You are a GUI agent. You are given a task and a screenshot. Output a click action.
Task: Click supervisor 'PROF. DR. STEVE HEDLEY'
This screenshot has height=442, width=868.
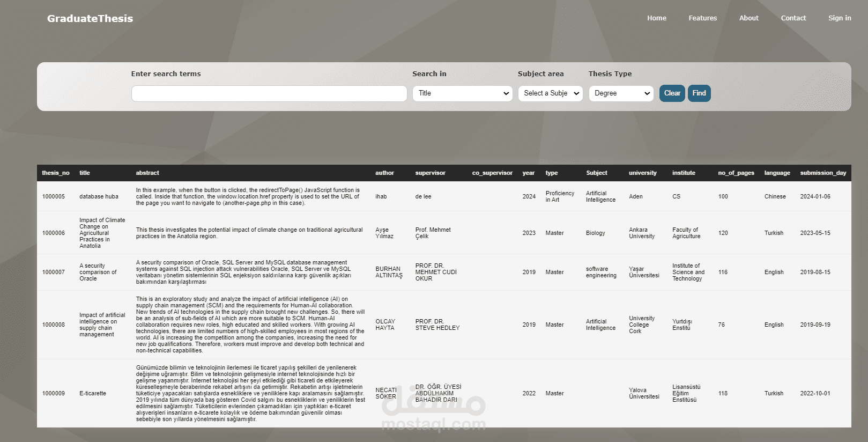point(437,325)
